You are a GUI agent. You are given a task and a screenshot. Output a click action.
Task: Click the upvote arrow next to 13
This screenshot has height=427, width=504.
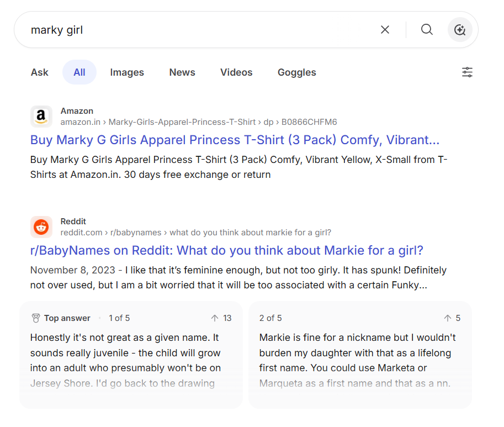coord(214,318)
